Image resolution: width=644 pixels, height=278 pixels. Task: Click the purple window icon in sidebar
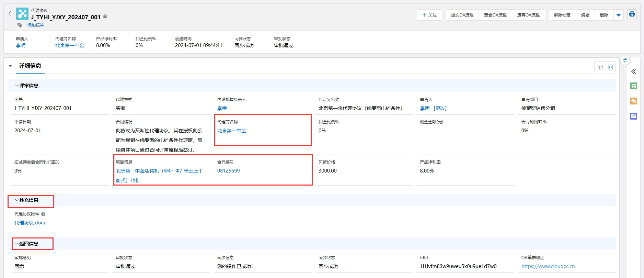click(x=634, y=116)
